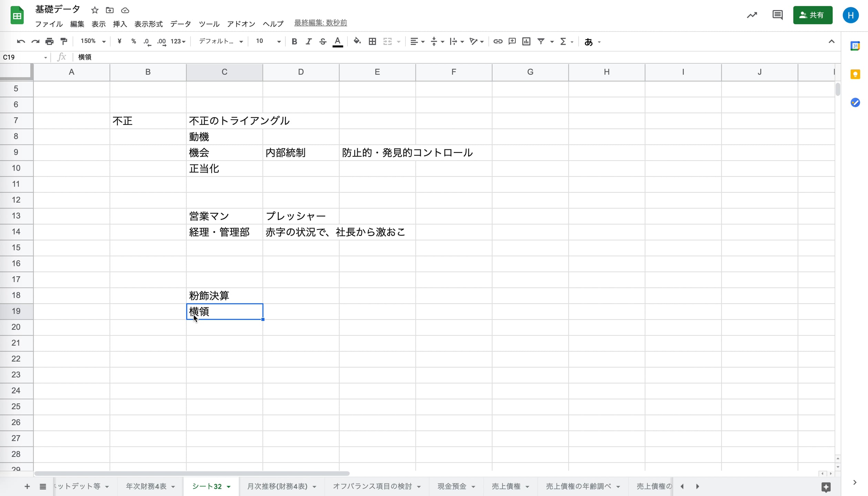The image size is (868, 496).
Task: Open the default font family dropdown
Action: (x=221, y=41)
